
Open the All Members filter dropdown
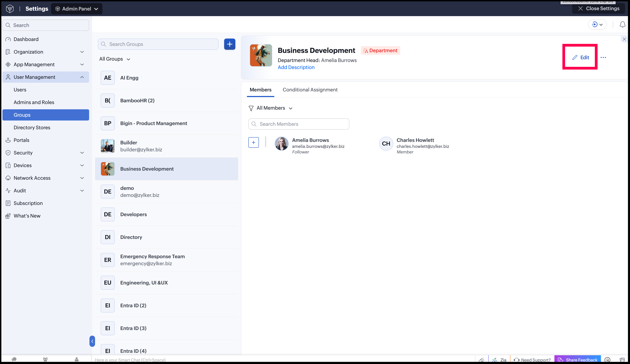[x=271, y=108]
